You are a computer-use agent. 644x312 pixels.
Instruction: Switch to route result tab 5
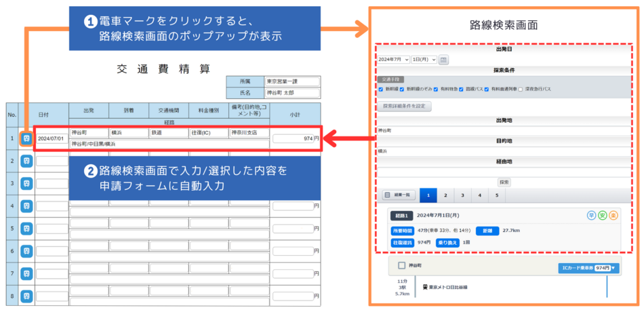497,195
